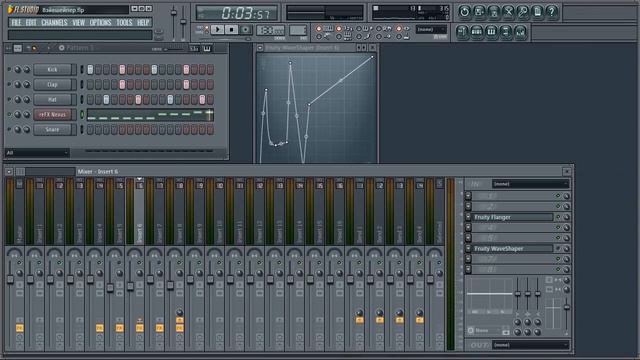
Task: Click the save project shortcut icon
Action: click(479, 12)
